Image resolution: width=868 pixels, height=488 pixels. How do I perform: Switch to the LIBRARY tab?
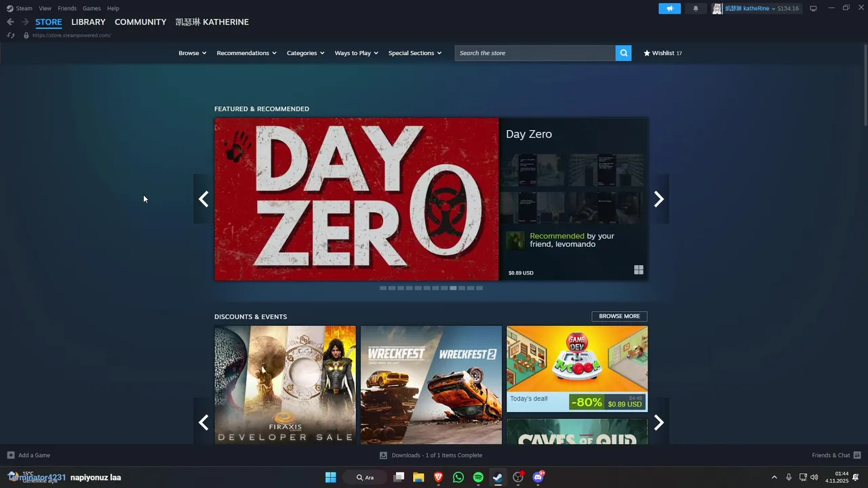tap(88, 22)
